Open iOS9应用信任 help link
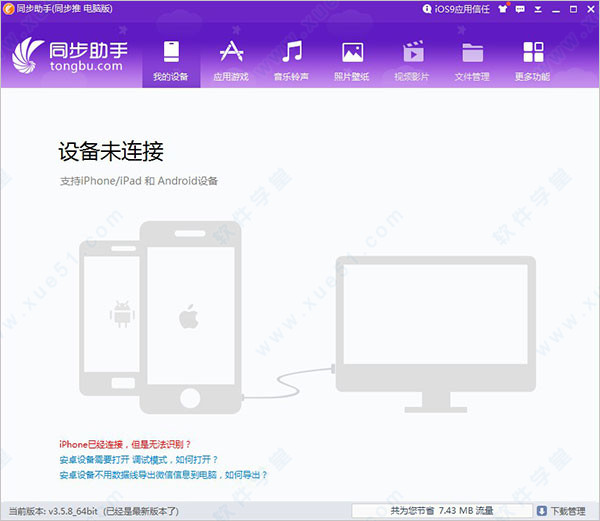 click(456, 9)
